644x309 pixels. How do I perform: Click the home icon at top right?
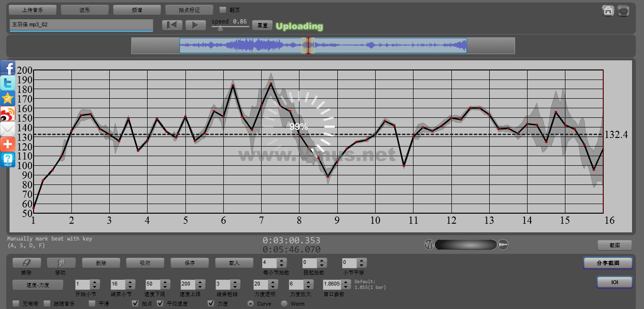(608, 11)
